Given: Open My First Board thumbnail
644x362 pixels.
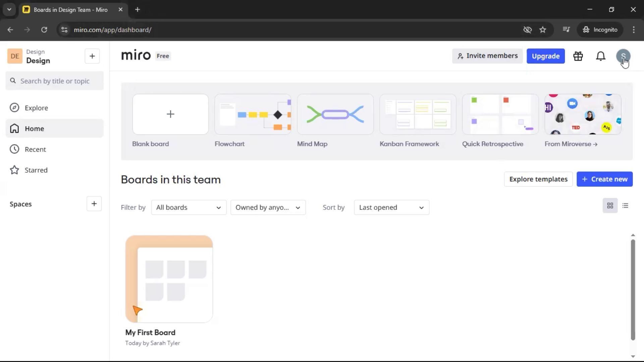Looking at the screenshot, I should coord(169,279).
